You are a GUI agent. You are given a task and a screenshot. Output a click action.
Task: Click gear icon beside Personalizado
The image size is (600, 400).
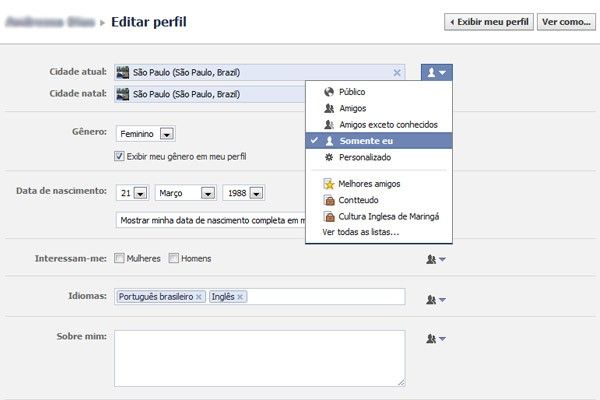click(329, 157)
